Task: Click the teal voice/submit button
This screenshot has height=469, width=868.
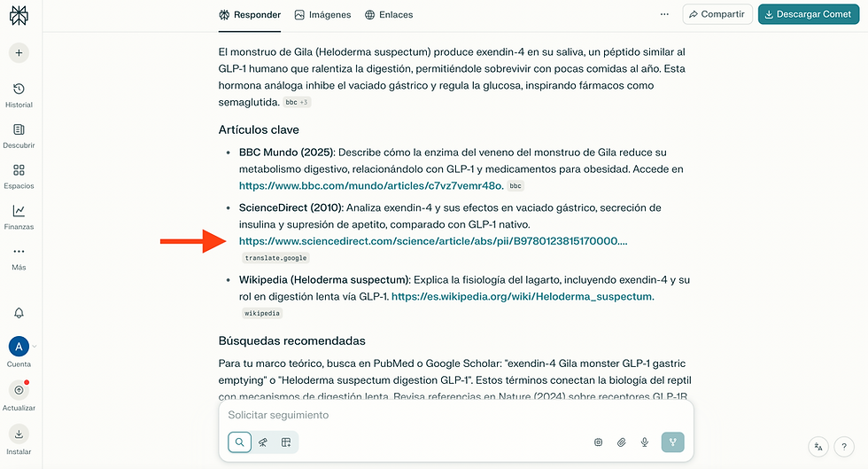Action: (672, 442)
